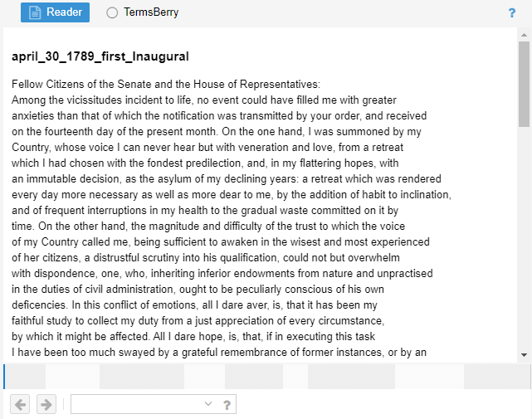Switch to TermsBerry view label

pyautogui.click(x=150, y=12)
